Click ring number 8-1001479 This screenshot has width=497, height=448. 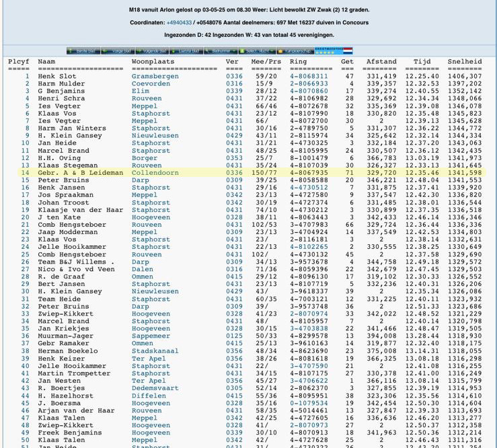309,158
